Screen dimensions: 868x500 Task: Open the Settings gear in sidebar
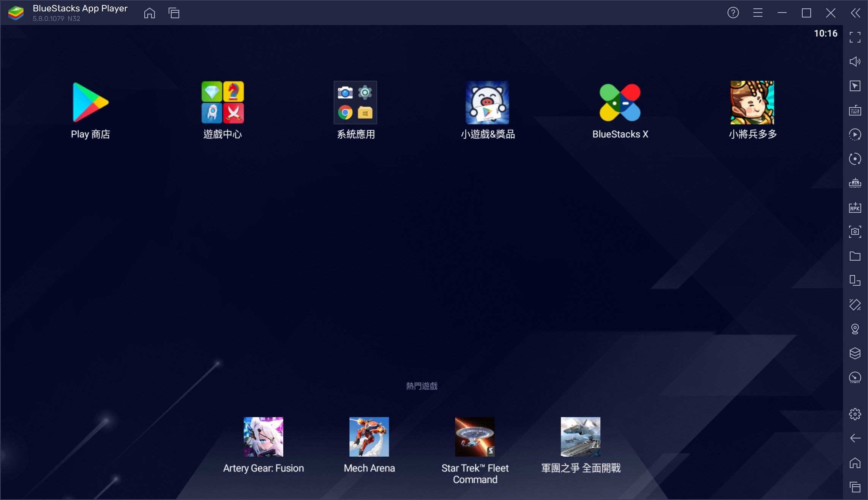855,414
